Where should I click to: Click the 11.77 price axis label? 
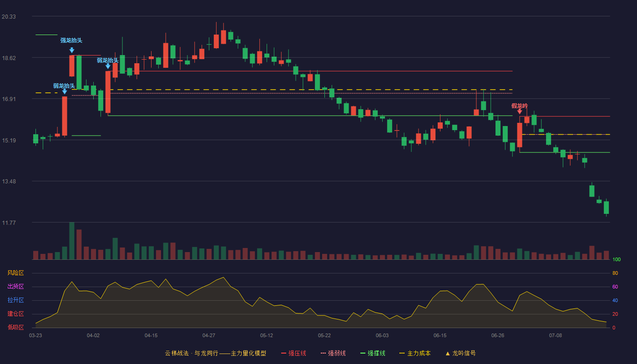9,223
